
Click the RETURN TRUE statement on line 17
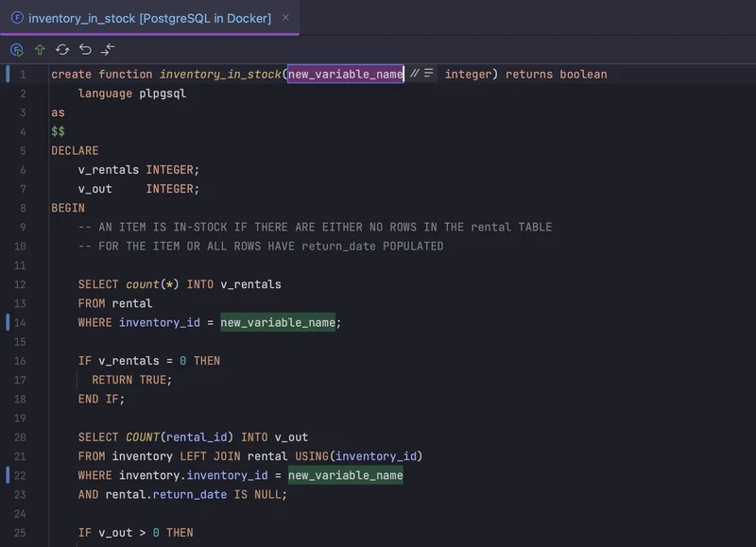click(130, 380)
